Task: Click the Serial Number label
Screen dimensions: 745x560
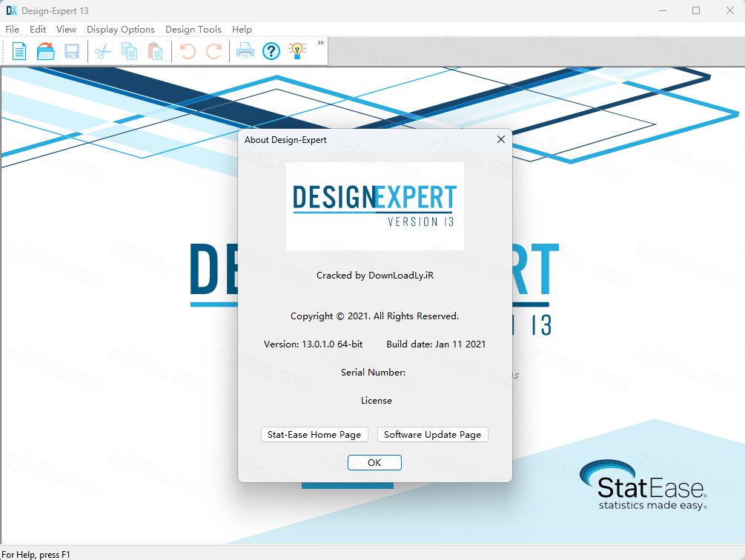Action: [x=374, y=373]
